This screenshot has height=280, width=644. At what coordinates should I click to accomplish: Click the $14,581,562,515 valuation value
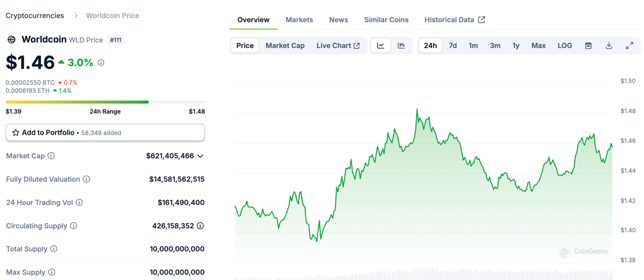pos(177,179)
